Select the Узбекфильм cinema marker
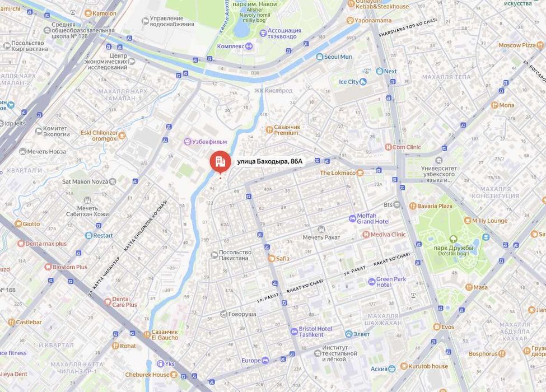This screenshot has height=392, width=546. point(188,142)
